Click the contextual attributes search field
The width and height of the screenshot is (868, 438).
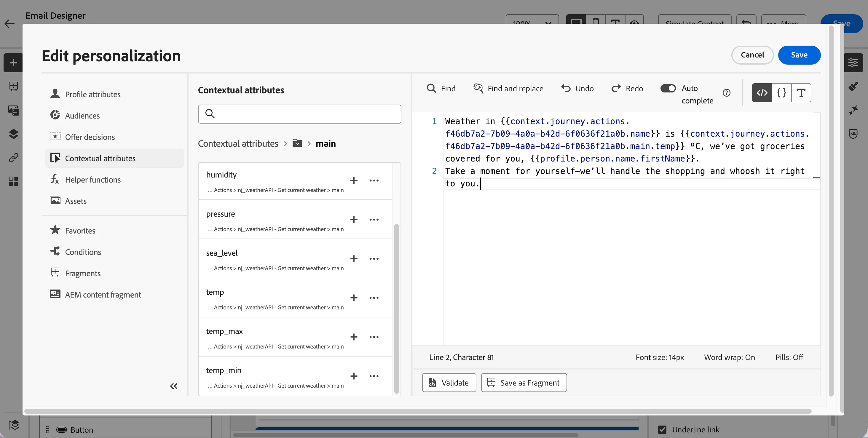[x=299, y=114]
